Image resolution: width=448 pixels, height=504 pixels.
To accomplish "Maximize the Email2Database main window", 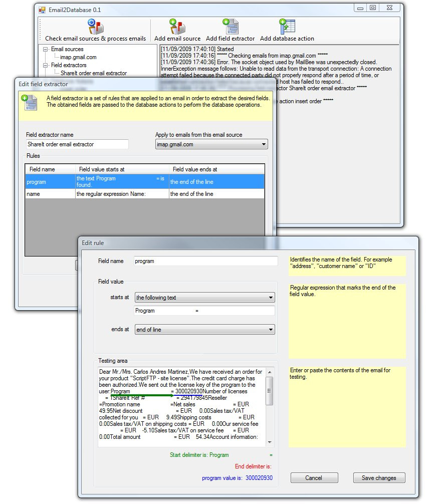I will [373, 8].
